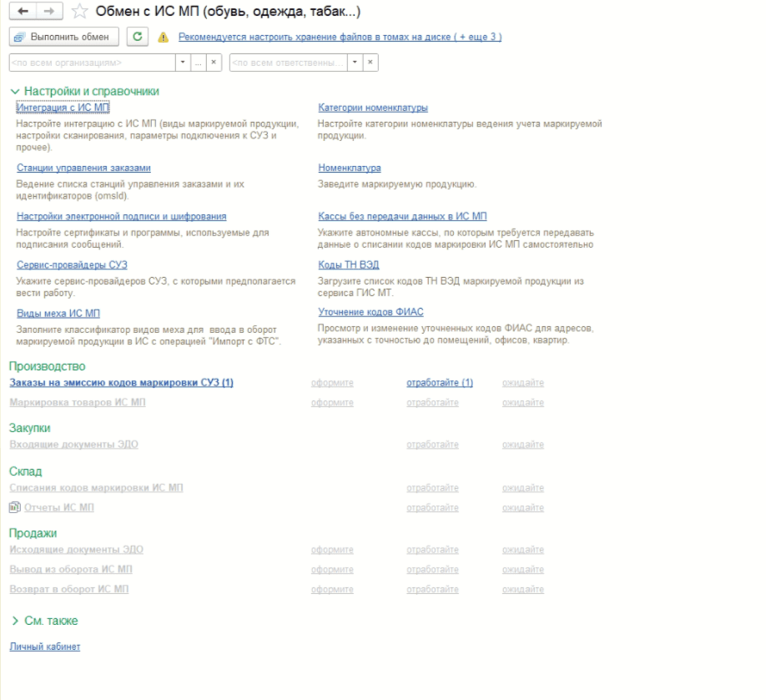Open the organization filter dropdown arrow
766x700 pixels.
click(183, 63)
